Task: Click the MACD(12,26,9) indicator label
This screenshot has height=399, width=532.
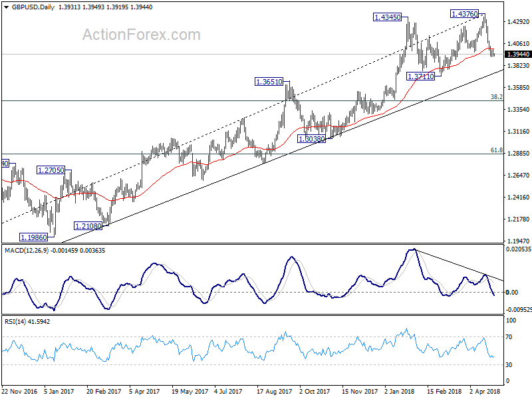Action: (27, 251)
